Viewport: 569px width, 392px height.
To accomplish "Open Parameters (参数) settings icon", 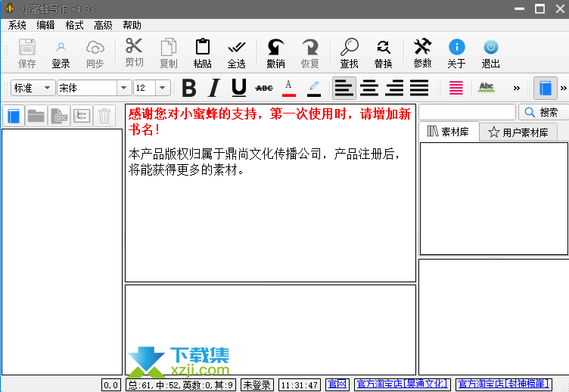I will coord(422,53).
